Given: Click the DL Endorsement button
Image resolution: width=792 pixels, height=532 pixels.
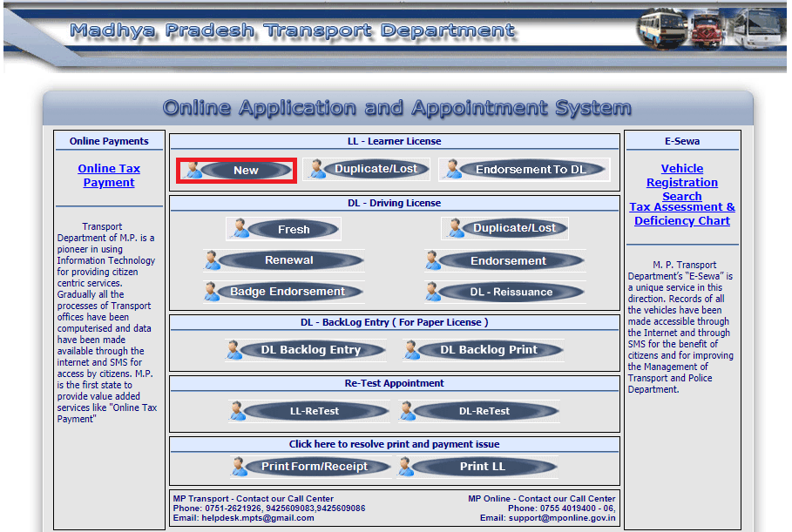Looking at the screenshot, I should point(505,260).
